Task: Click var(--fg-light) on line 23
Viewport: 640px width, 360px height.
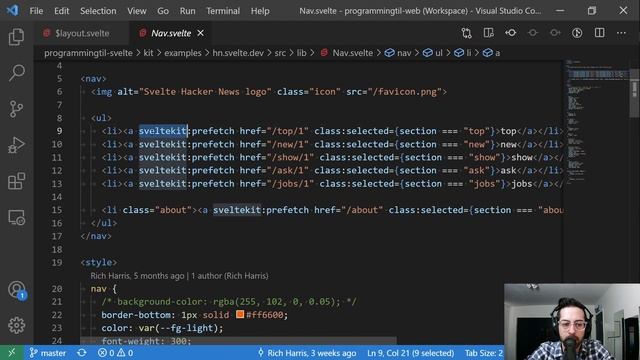Action: (178, 328)
